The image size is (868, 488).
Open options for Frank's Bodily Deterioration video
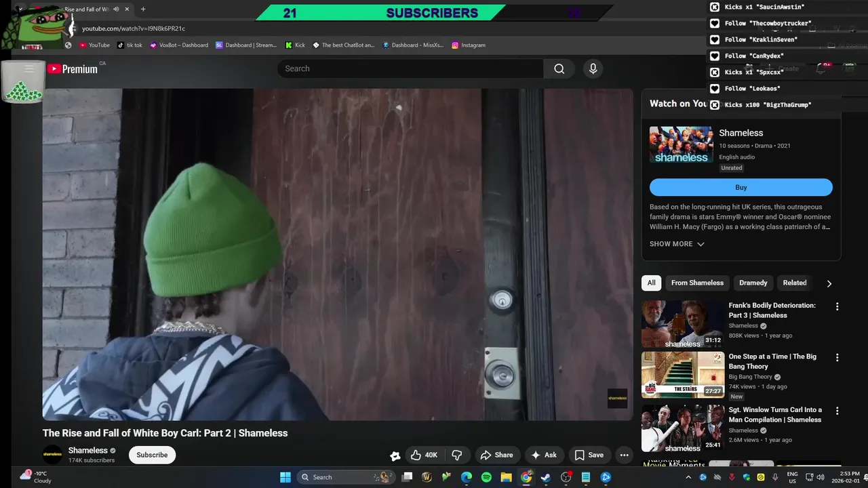[x=837, y=306]
